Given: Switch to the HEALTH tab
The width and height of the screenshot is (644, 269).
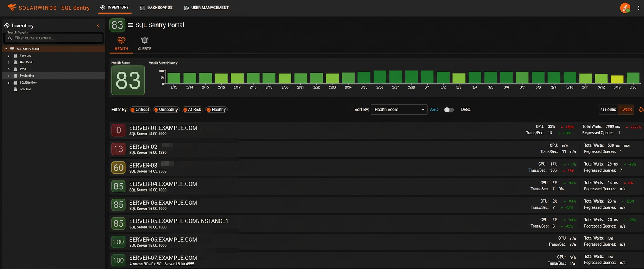Looking at the screenshot, I should click(x=121, y=43).
